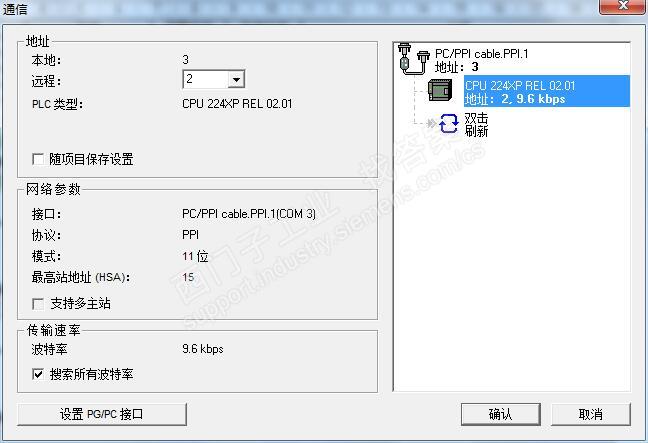Click the remote address field showing 2
Screen dimensions: 648x443
[x=213, y=79]
